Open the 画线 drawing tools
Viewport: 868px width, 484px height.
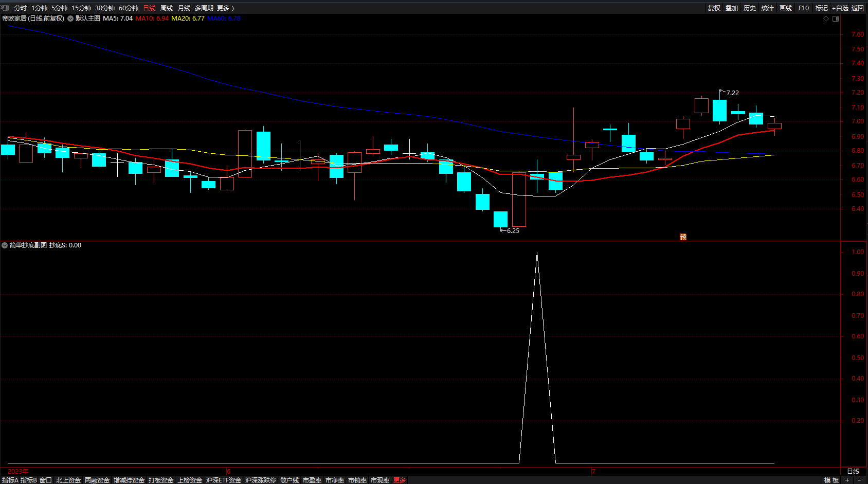point(785,8)
